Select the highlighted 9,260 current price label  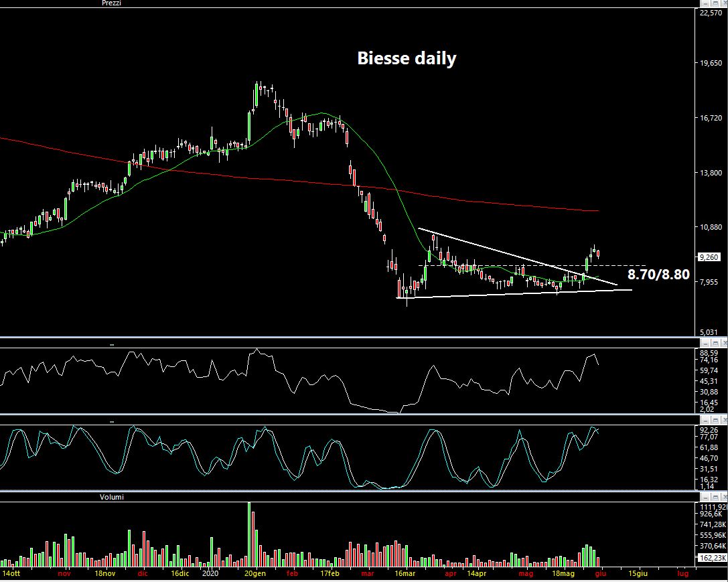tap(709, 257)
